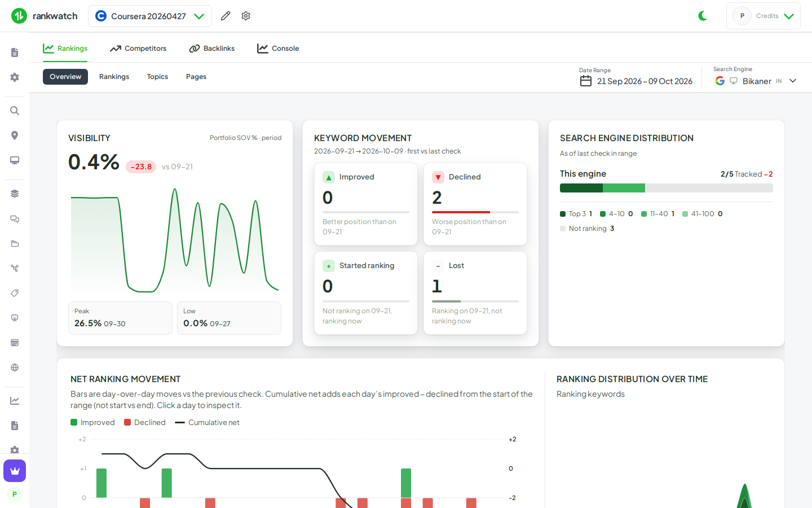Viewport: 812px width, 508px height.
Task: Open the price tag sidebar icon
Action: pyautogui.click(x=15, y=293)
